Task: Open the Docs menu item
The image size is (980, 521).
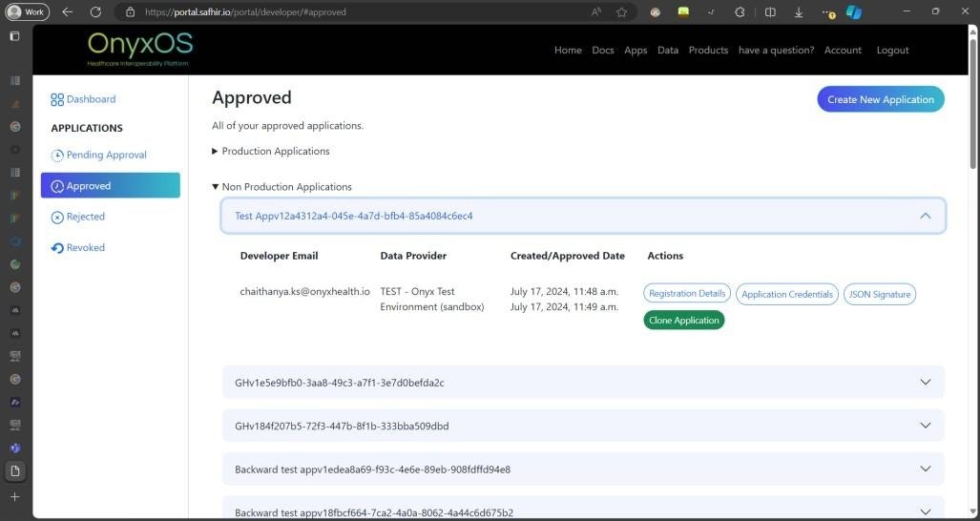Action: [x=602, y=51]
